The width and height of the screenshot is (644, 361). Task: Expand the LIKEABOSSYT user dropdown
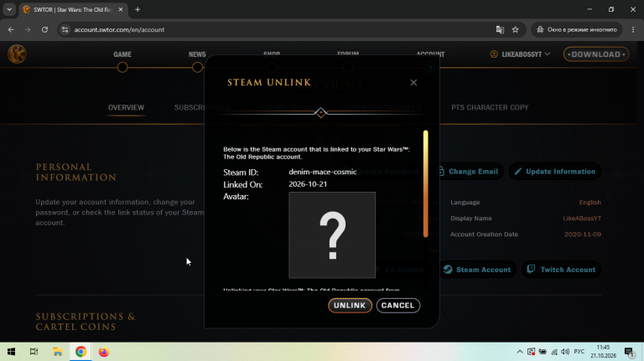coord(520,54)
